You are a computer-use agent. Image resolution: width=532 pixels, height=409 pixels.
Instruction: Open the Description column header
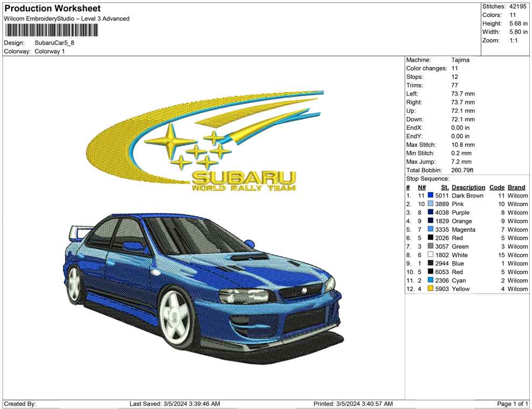(468, 187)
